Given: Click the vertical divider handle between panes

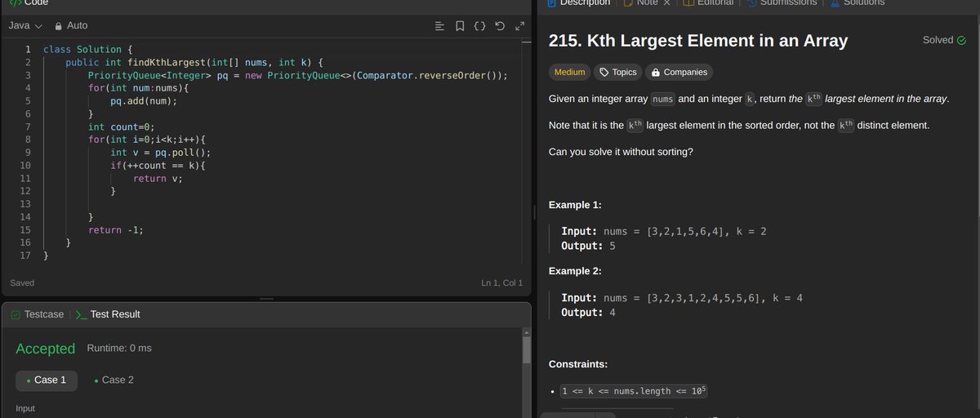Looking at the screenshot, I should 534,213.
